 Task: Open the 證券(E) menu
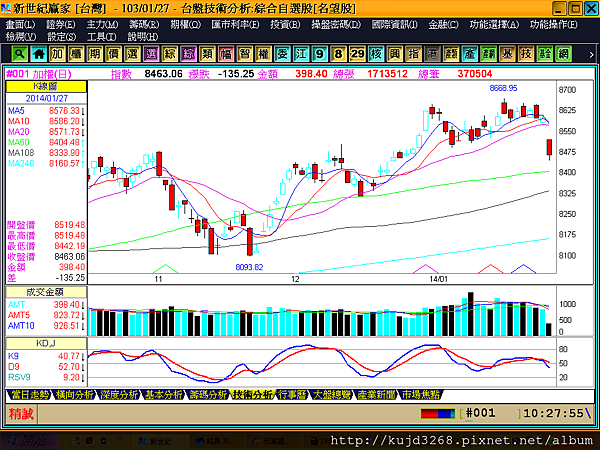(x=61, y=24)
